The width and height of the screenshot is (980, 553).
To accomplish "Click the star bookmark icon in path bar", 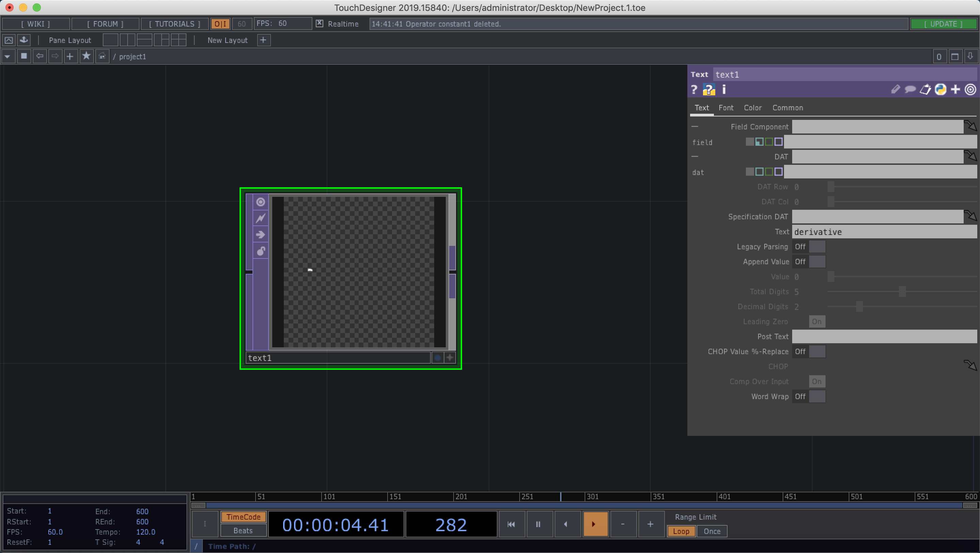I will [x=86, y=56].
